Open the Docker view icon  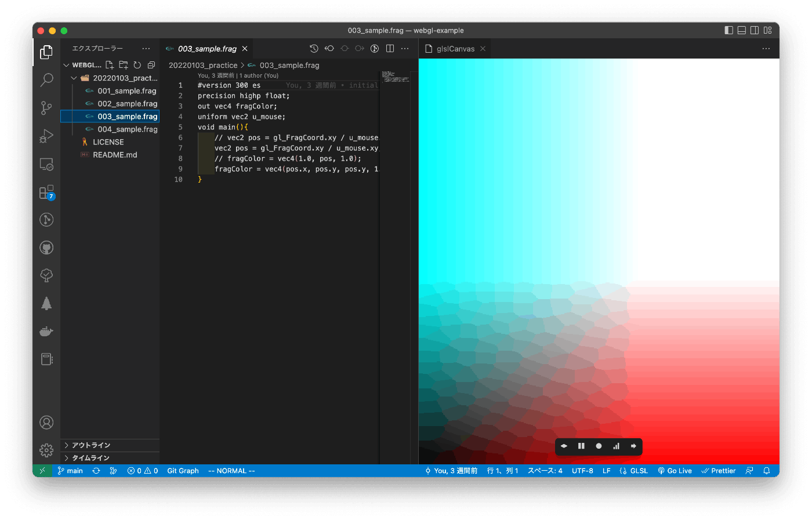point(46,332)
